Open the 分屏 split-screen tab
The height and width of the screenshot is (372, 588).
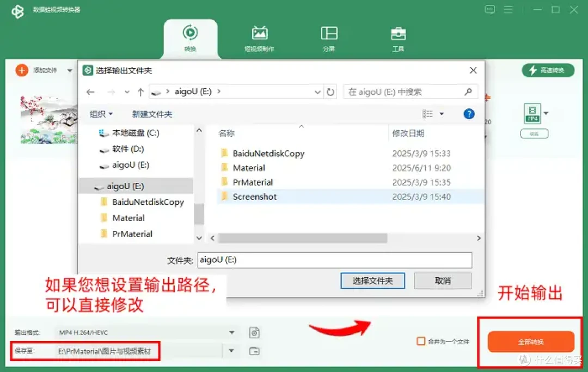(329, 39)
